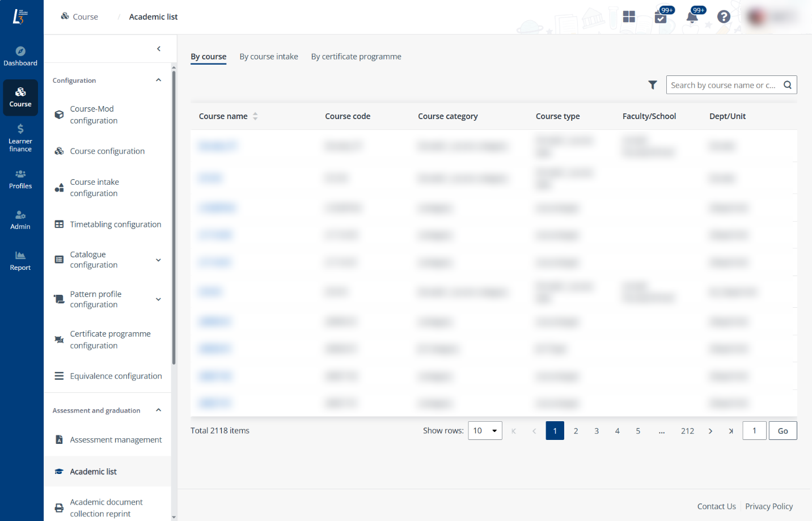Image resolution: width=812 pixels, height=521 pixels.
Task: Collapse the side navigation panel
Action: 159,49
